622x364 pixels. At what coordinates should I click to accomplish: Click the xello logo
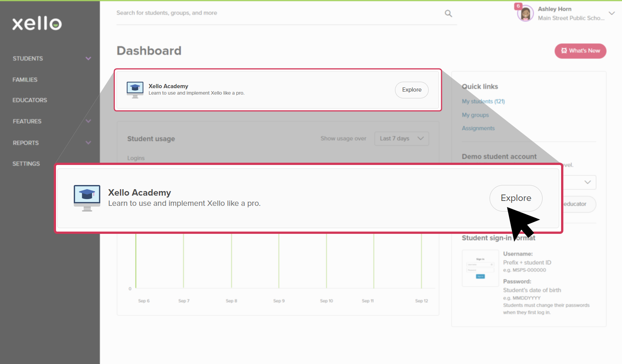(x=36, y=23)
